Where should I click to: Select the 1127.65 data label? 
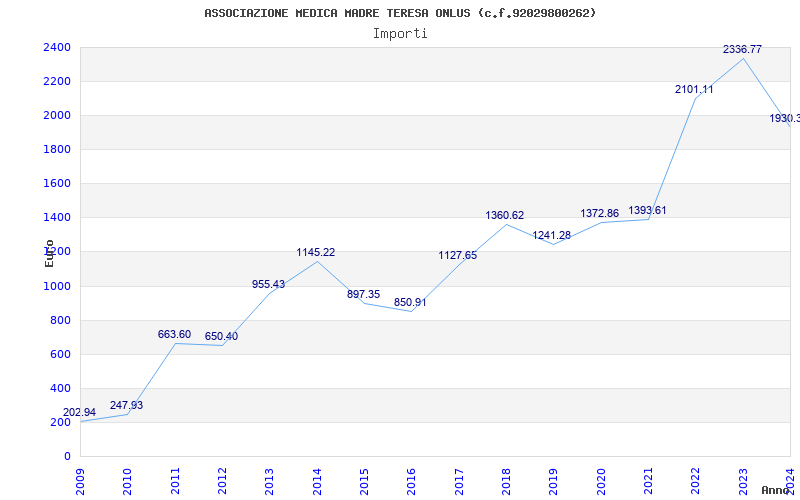[458, 255]
